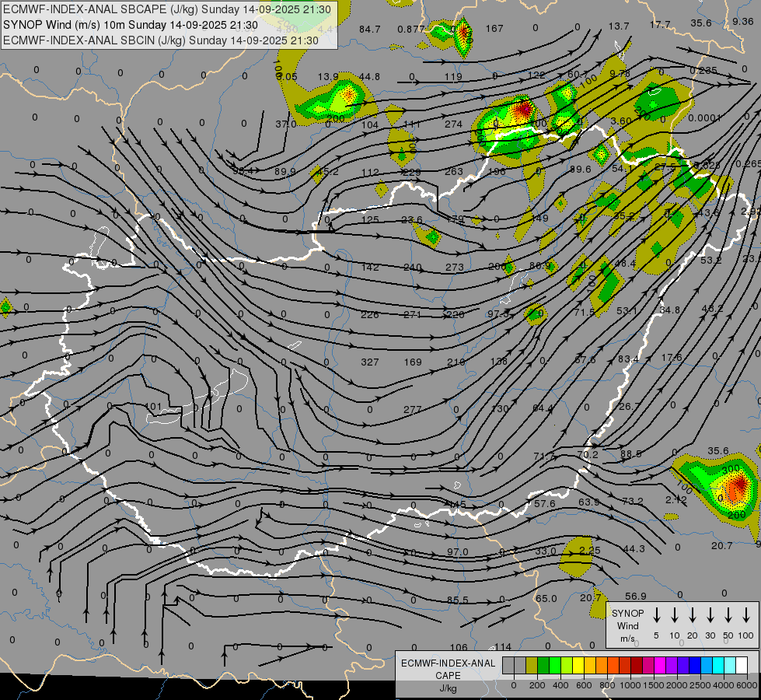This screenshot has height=700, width=761.
Task: Choose the pure blue swatch left of 2500
Action: click(x=694, y=666)
